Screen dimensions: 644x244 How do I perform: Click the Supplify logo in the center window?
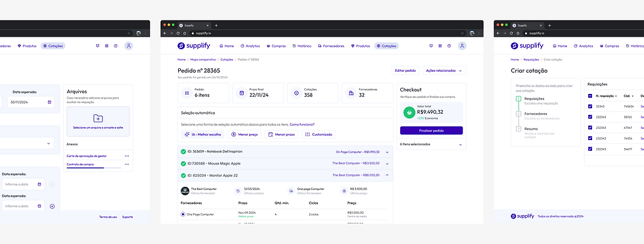coord(193,46)
